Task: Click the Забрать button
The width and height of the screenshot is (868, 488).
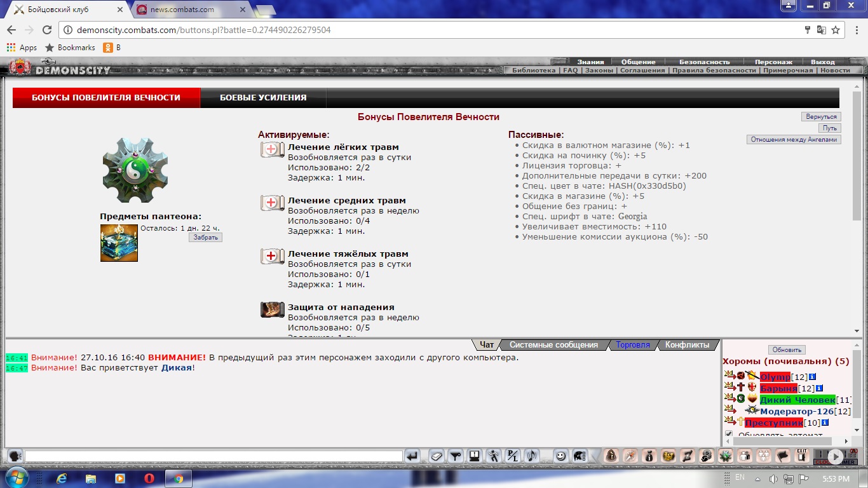Action: 205,238
